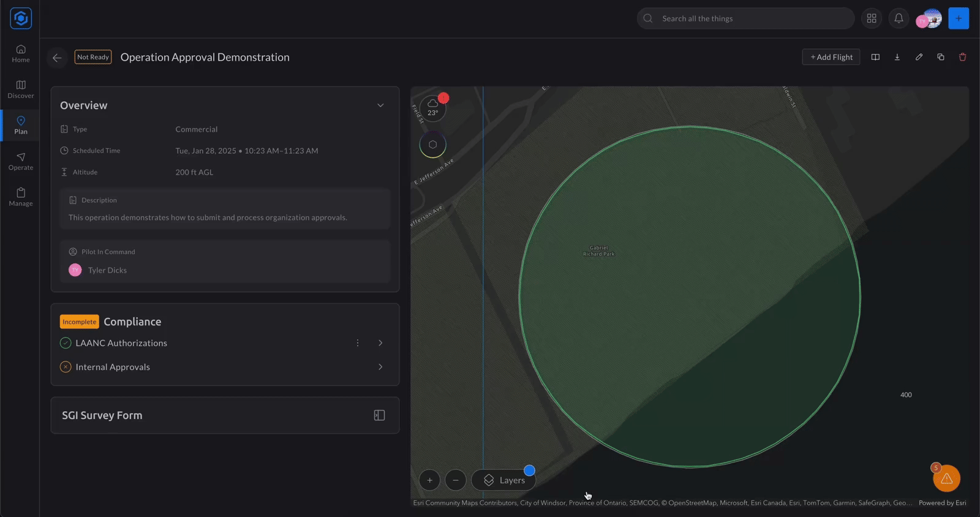The height and width of the screenshot is (517, 980).
Task: Collapse the Overview panel chevron
Action: 380,105
